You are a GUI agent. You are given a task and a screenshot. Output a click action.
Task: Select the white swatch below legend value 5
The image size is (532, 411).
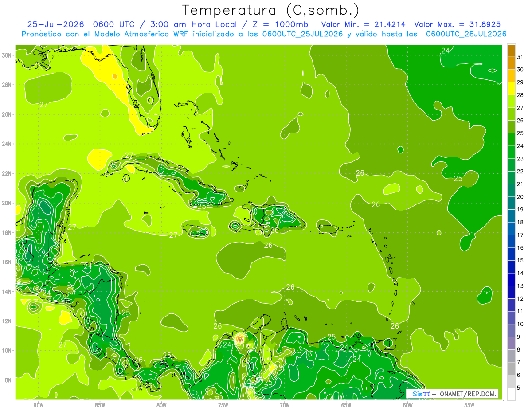click(x=511, y=394)
